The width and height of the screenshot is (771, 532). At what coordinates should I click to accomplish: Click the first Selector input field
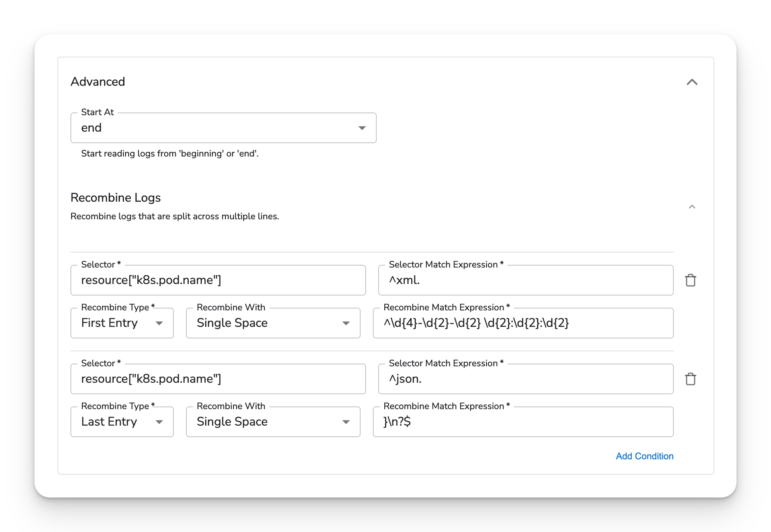pos(218,280)
